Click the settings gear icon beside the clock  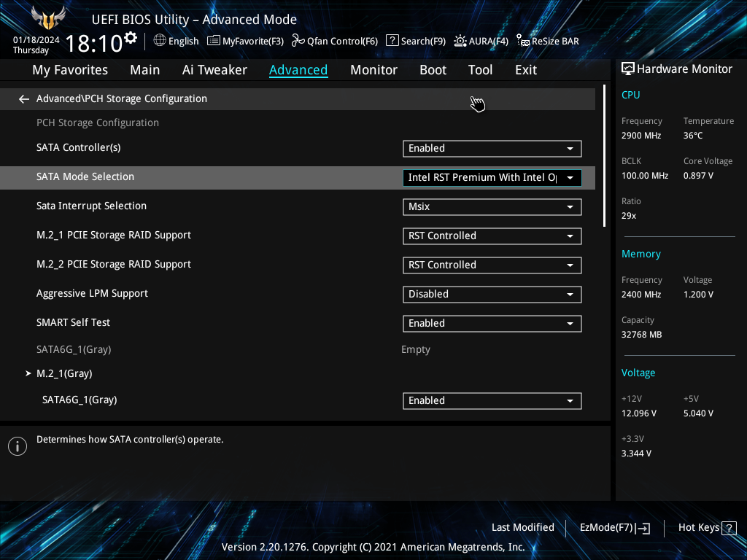[x=131, y=38]
